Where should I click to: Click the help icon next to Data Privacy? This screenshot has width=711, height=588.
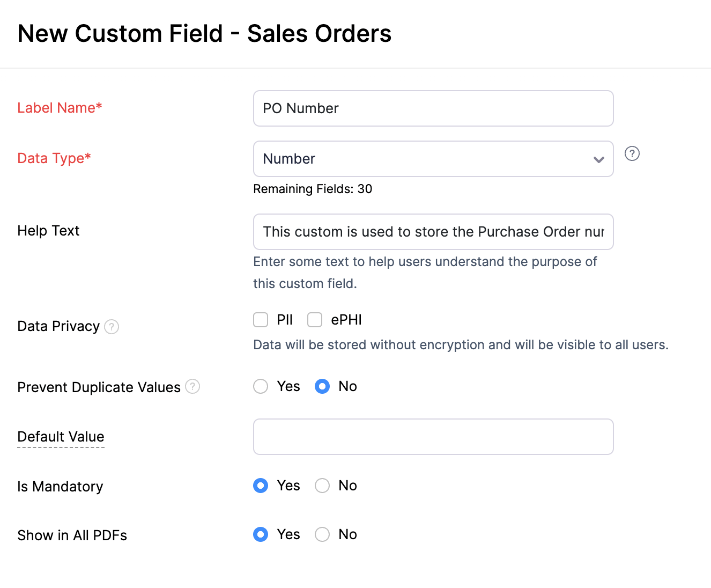(x=112, y=327)
